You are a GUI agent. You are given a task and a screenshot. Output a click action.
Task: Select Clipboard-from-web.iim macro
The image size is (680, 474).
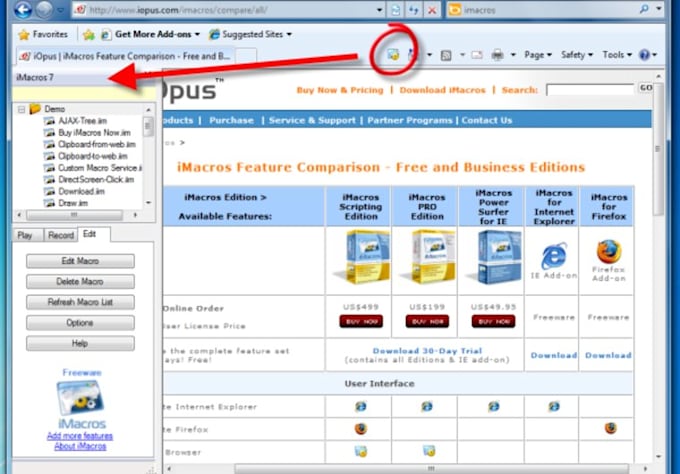point(90,144)
